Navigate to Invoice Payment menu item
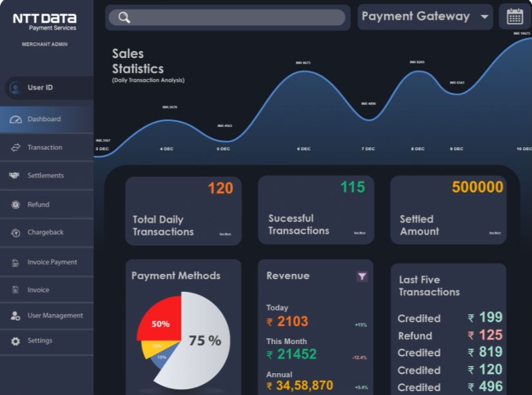Screen dimensions: 532x395 47,262
